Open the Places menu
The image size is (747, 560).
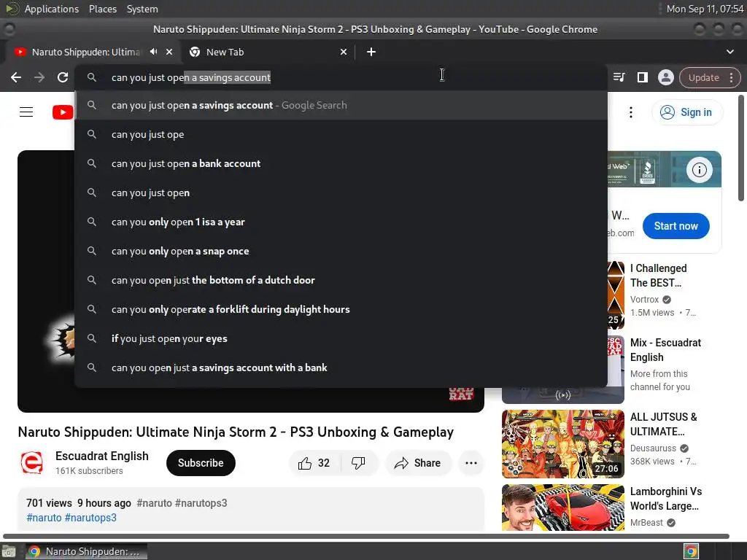(102, 9)
